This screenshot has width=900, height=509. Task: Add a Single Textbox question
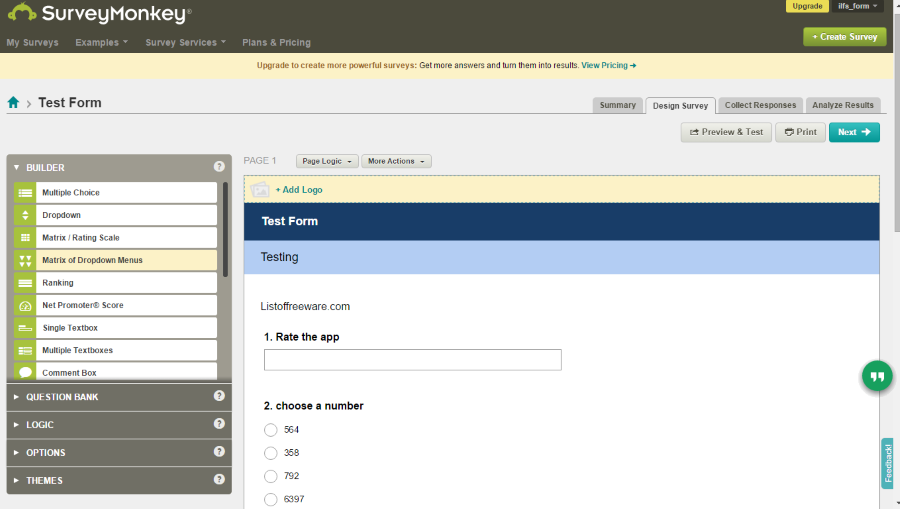tap(115, 328)
